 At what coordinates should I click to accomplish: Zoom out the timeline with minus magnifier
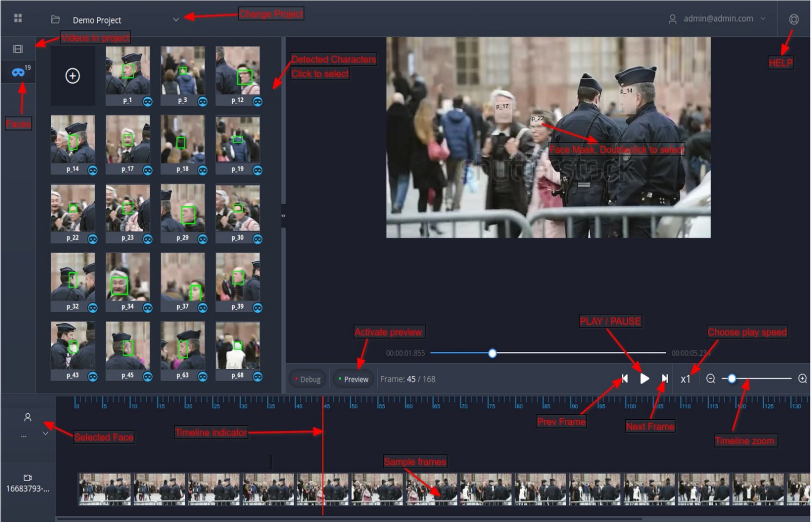click(710, 379)
